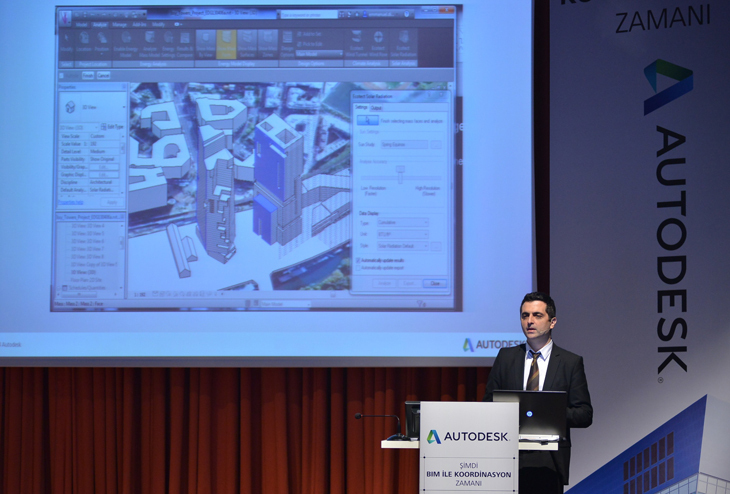
Task: Click Close in Ecotect Solar Radiation dialog
Action: tap(435, 284)
